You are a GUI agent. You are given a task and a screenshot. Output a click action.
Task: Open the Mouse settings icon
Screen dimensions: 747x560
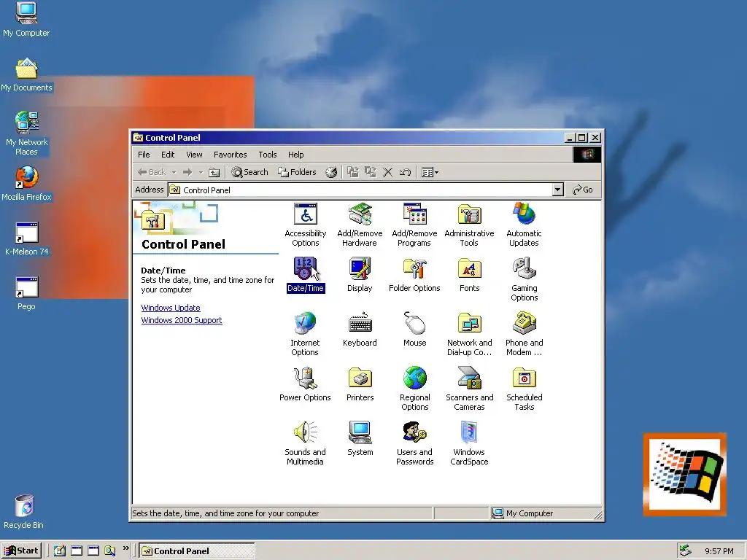point(414,330)
